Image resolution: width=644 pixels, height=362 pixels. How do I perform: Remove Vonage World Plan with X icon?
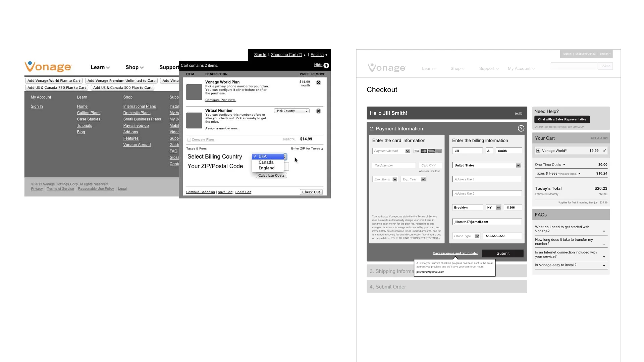point(318,82)
